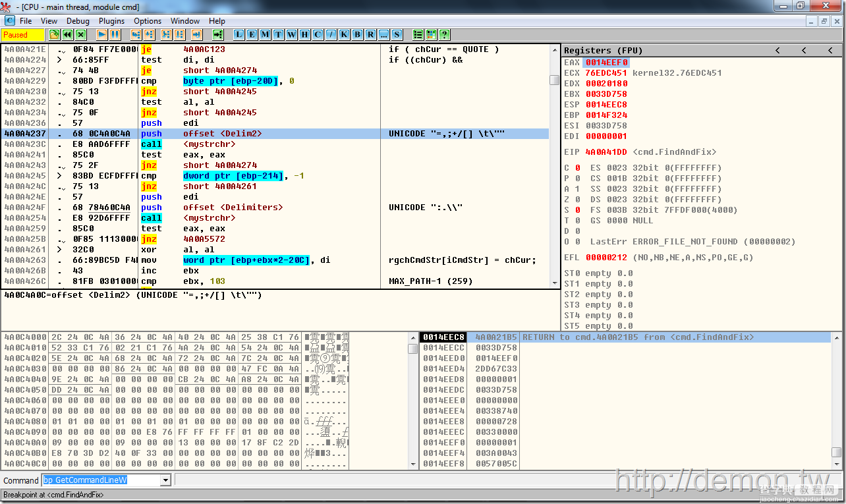Close the debugged program with the X icon
The image size is (846, 504).
80,34
